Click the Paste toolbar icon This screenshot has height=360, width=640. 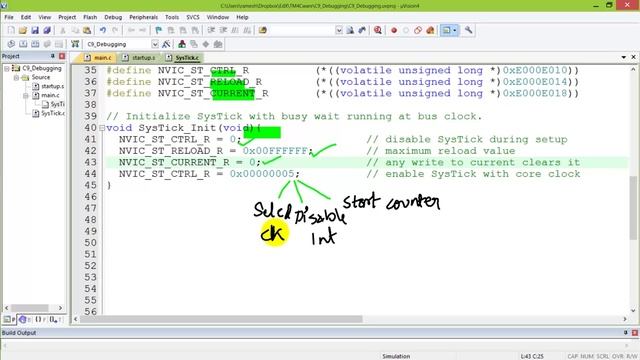tap(87, 30)
